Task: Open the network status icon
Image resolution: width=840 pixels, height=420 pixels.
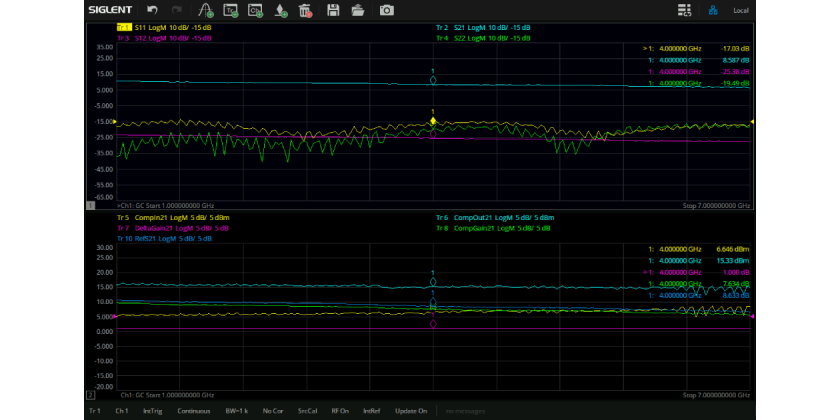Action: 713,10
